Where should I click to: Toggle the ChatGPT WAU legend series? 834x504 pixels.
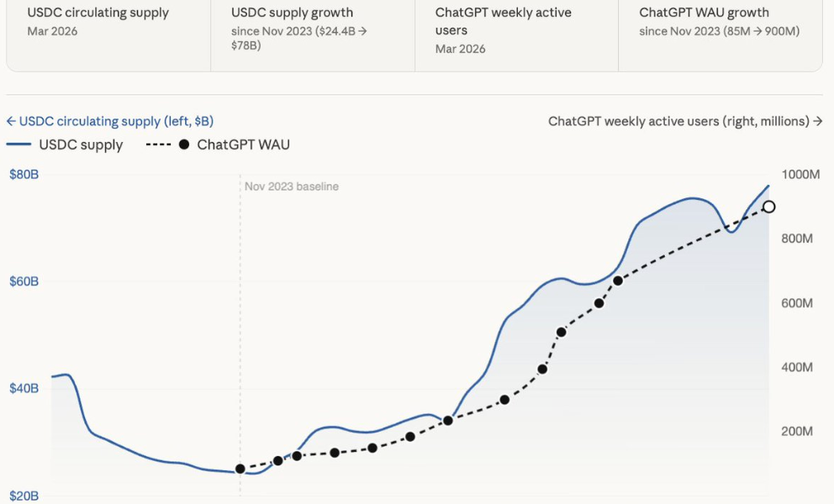[243, 144]
